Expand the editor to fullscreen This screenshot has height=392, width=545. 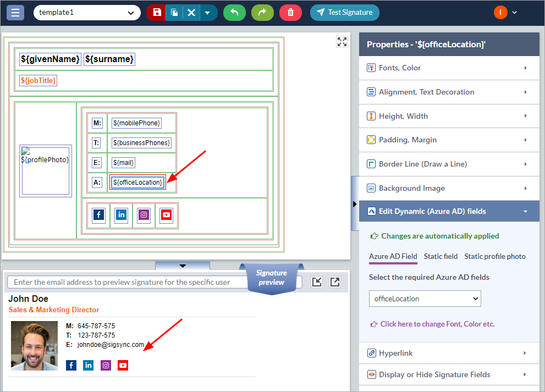point(342,42)
